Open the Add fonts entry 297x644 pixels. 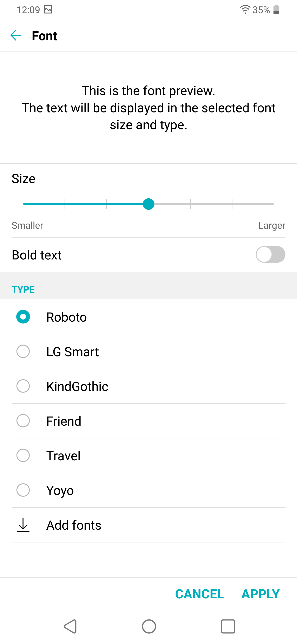[148, 525]
